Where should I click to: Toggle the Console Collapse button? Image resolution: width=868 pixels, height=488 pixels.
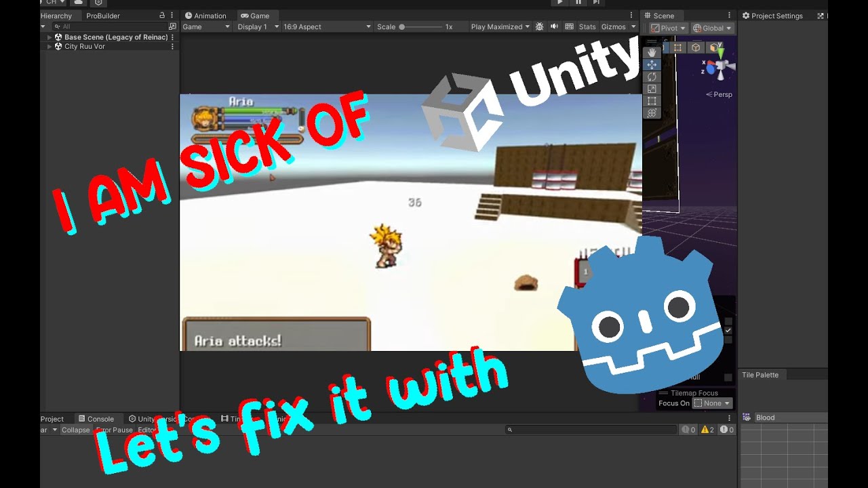pos(76,430)
